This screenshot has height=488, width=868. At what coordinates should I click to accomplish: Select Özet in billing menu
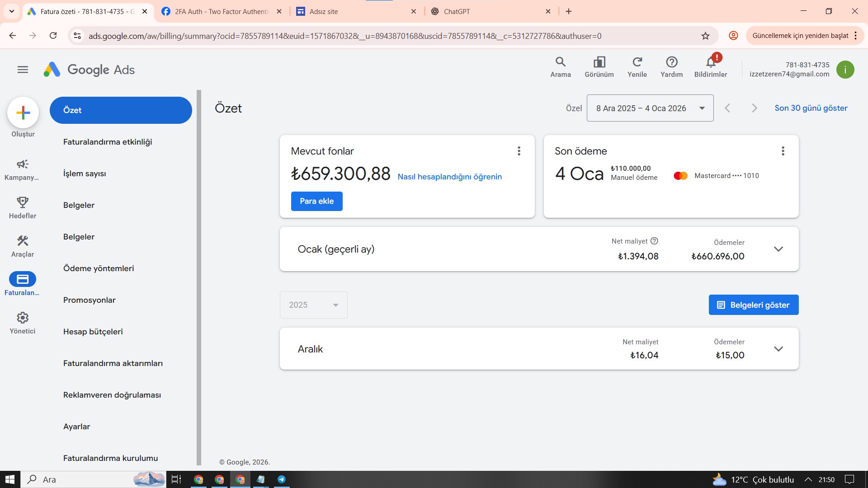pos(121,110)
